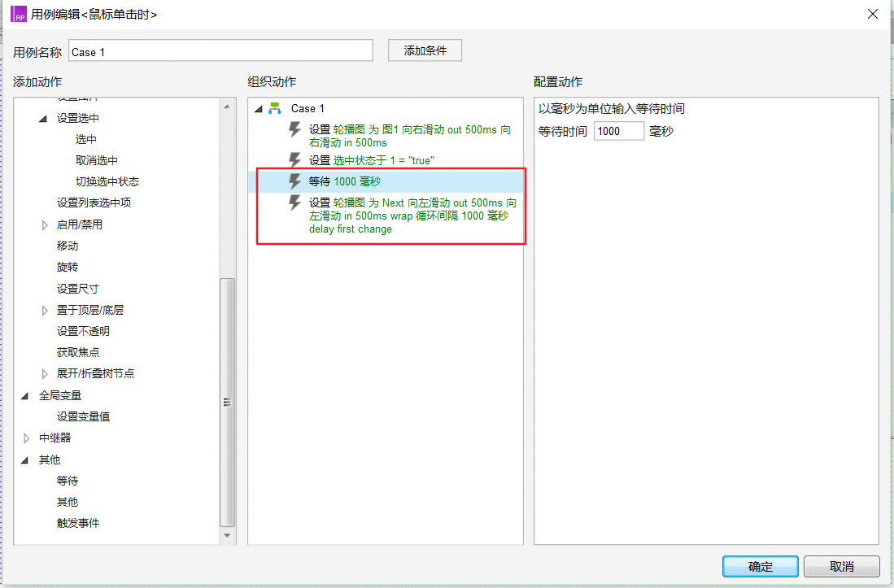Image resolution: width=894 pixels, height=588 pixels.
Task: Add the 触发事件 action
Action: (78, 523)
